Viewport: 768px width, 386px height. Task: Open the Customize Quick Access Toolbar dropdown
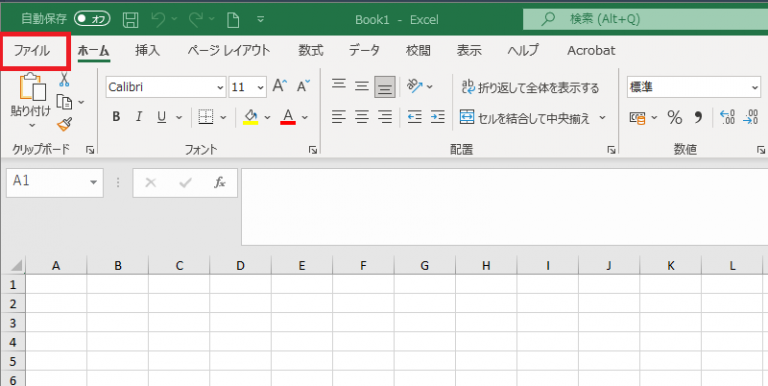pos(261,20)
